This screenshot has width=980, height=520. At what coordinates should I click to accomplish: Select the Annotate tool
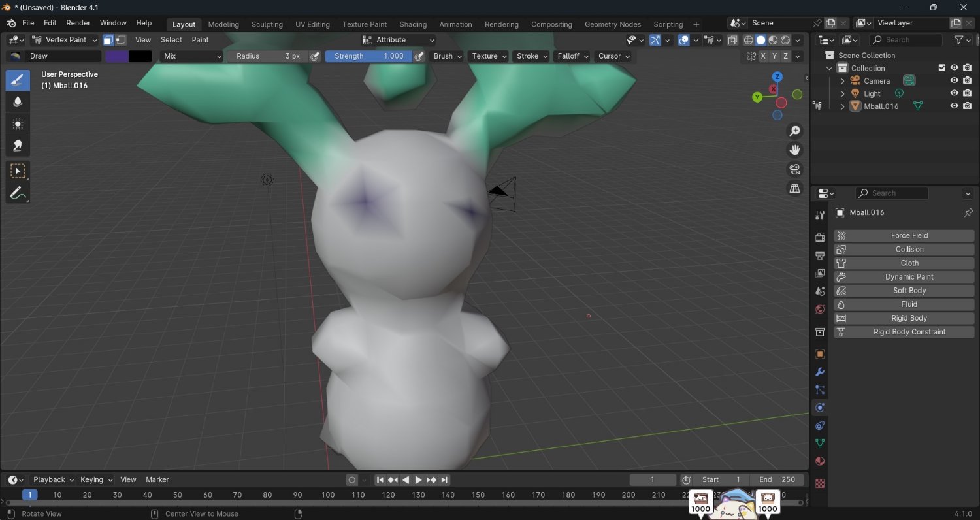coord(18,193)
